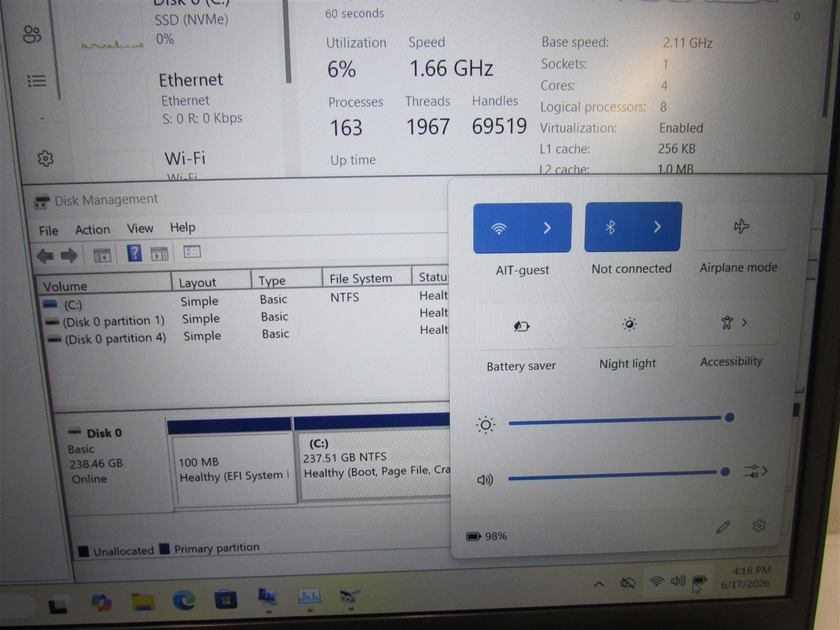Click the taskbar monitor icon next to Microsoft Store
Screen dimensions: 840x630
click(267, 596)
